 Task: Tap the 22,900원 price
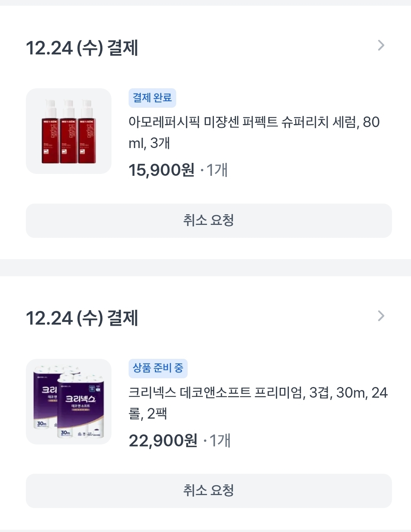click(x=163, y=441)
